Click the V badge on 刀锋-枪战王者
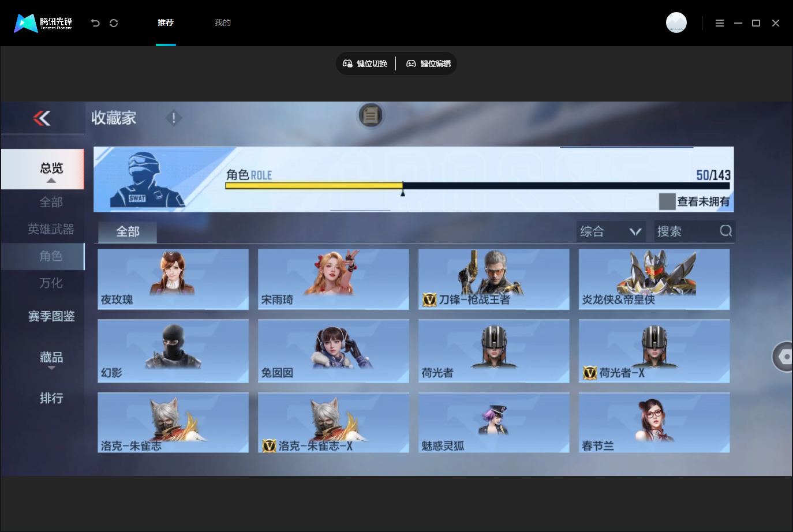 tap(429, 299)
